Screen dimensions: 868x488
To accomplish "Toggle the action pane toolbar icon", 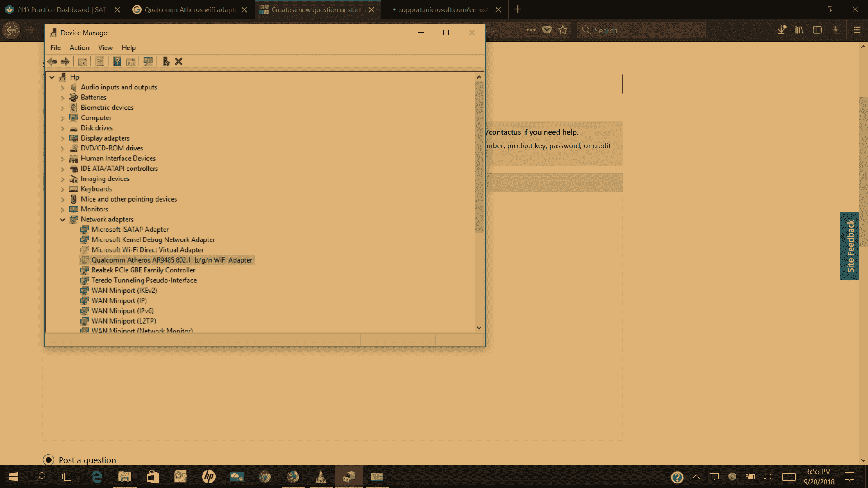I will pos(131,61).
